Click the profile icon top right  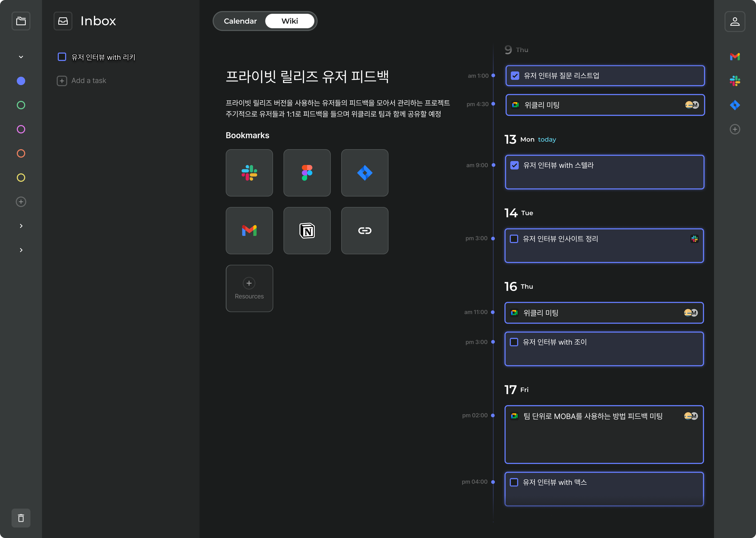pos(735,21)
